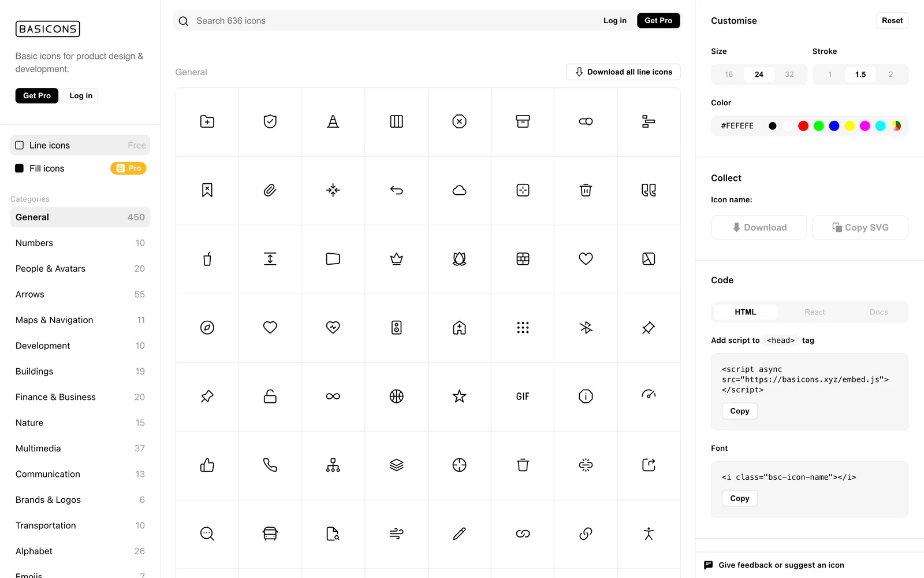The height and width of the screenshot is (578, 924).
Task: Open the React code tab
Action: pos(814,312)
